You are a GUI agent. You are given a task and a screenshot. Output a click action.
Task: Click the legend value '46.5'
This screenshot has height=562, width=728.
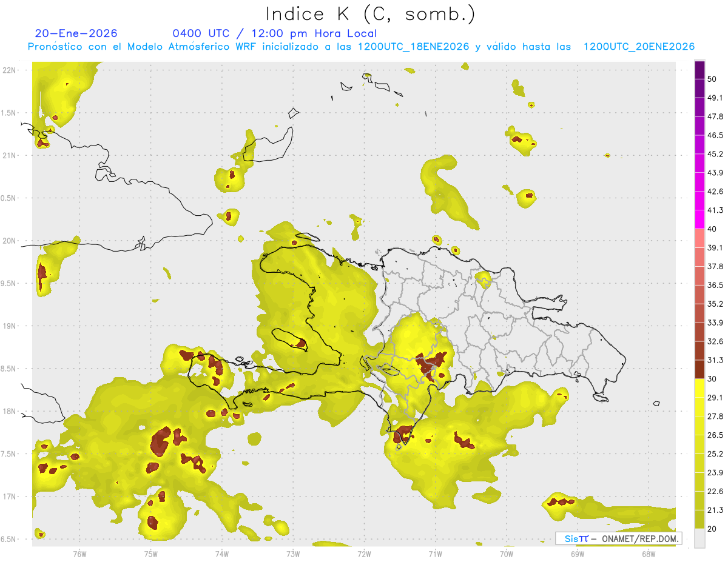715,135
